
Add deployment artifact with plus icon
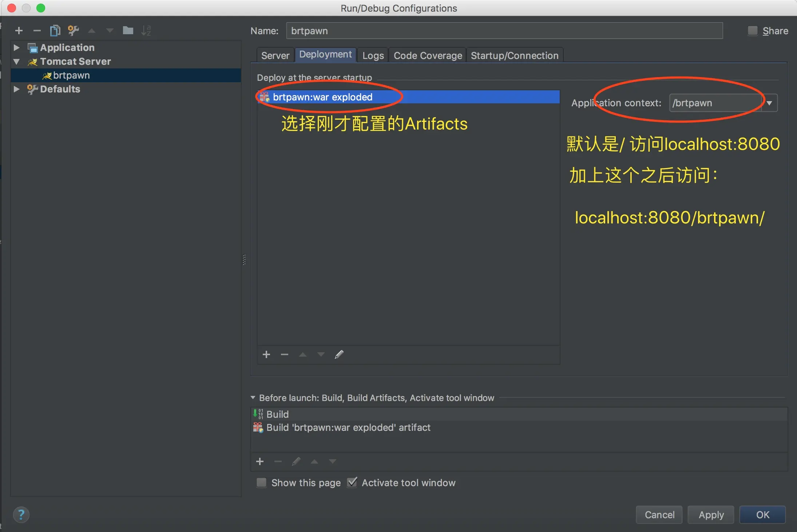click(266, 354)
